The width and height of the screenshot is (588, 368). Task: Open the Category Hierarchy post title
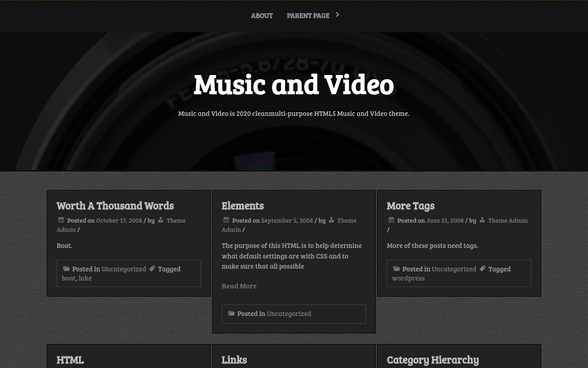[x=433, y=360]
